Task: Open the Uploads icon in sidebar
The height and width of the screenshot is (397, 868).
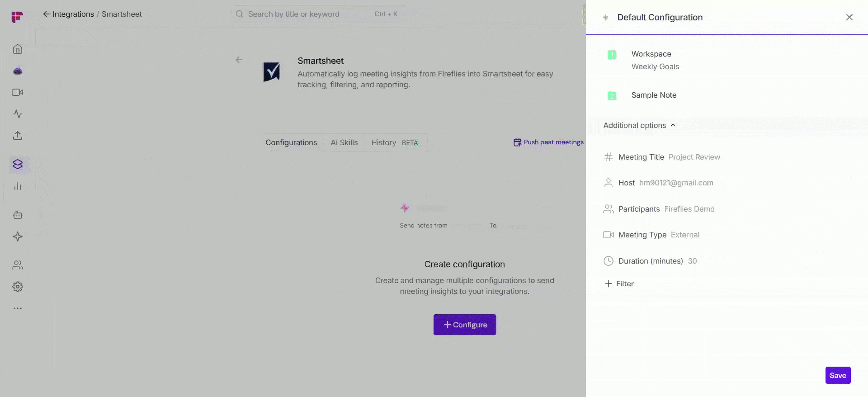Action: coord(18,136)
